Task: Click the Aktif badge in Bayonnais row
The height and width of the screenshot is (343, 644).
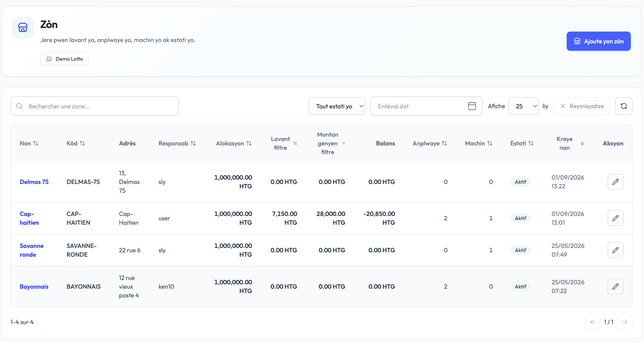Action: [520, 286]
